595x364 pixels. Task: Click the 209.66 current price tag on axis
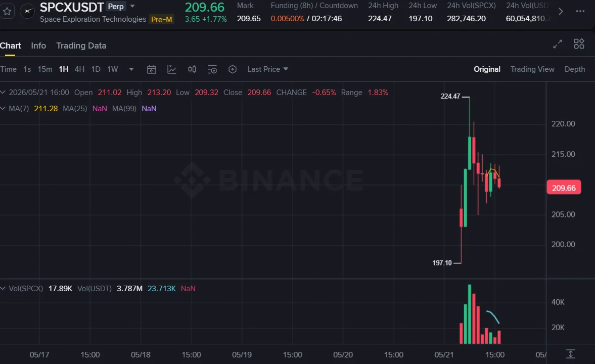[x=564, y=188]
